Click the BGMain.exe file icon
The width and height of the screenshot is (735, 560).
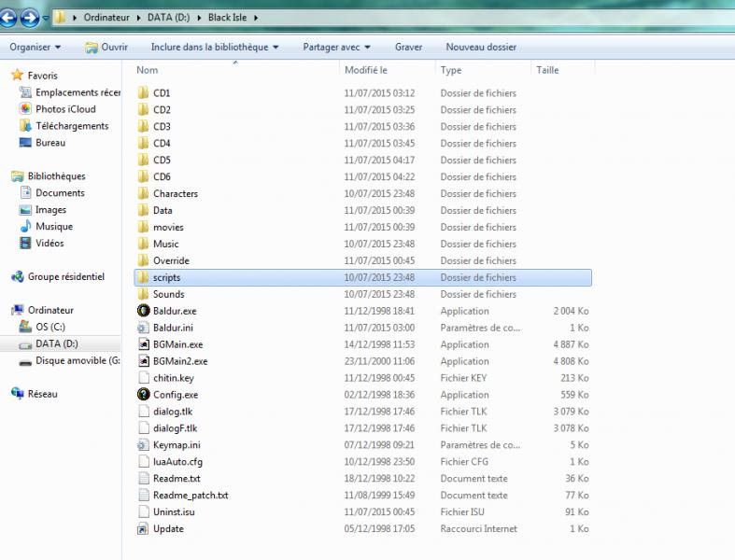click(144, 344)
